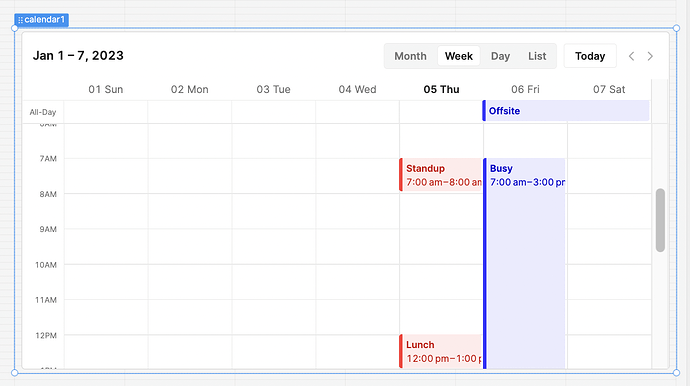Select the 01 Sun column header
The image size is (690, 386).
pyautogui.click(x=106, y=89)
